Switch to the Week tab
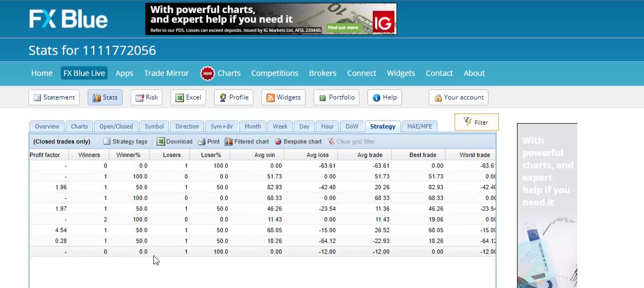 point(280,126)
